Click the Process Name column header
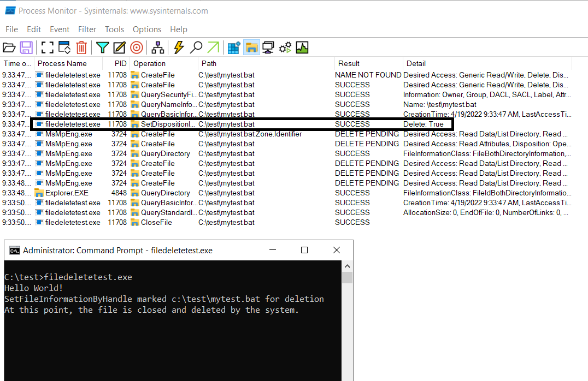Viewport: 588px width, 381px height. coord(68,63)
